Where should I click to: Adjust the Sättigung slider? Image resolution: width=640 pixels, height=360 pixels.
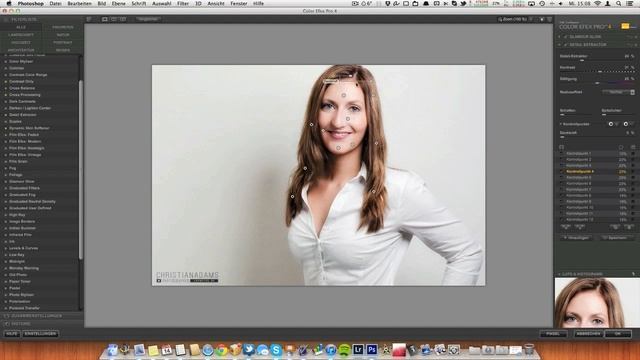[597, 83]
